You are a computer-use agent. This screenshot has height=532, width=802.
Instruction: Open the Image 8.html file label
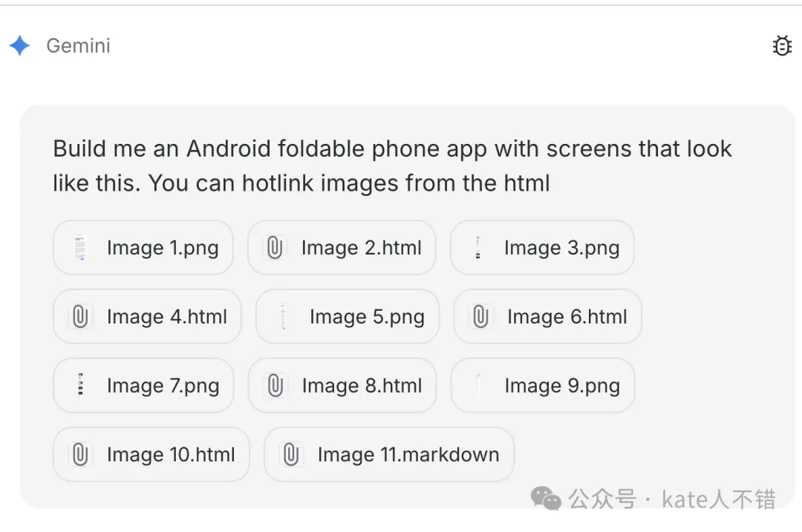pyautogui.click(x=362, y=386)
